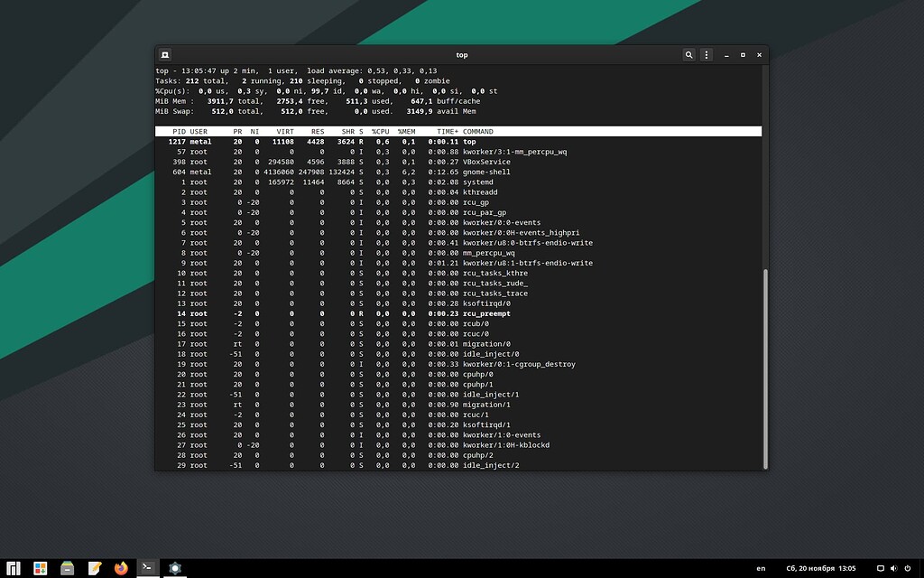This screenshot has height=578, width=924.
Task: Open the settings gear icon in taskbar
Action: click(174, 568)
